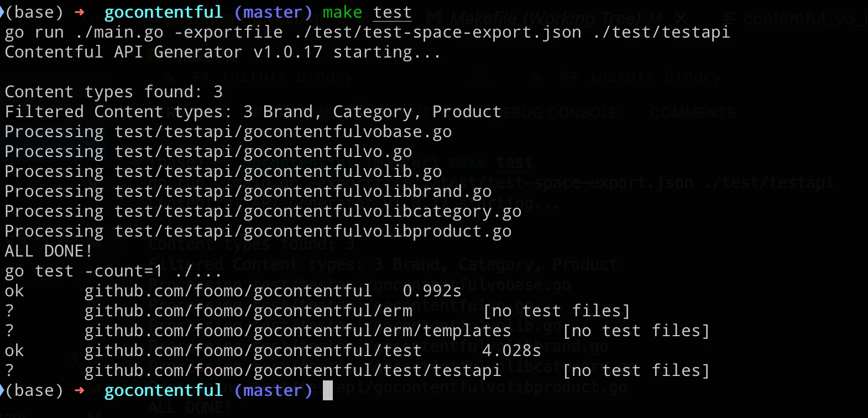Click the ALL DONE! output line
Screen dimensions: 868x418
click(x=49, y=251)
